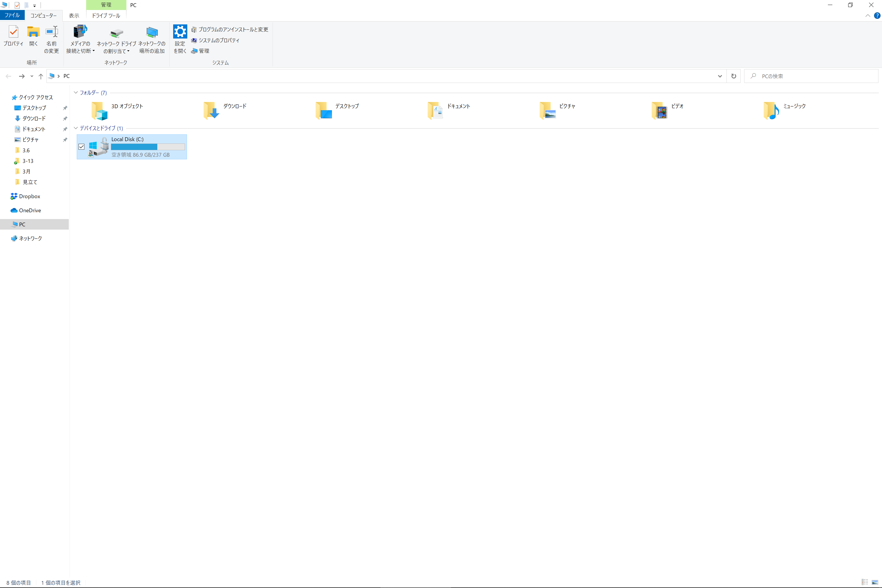Click the up-one-level arrow in navigation bar
The width and height of the screenshot is (882, 588).
[41, 76]
